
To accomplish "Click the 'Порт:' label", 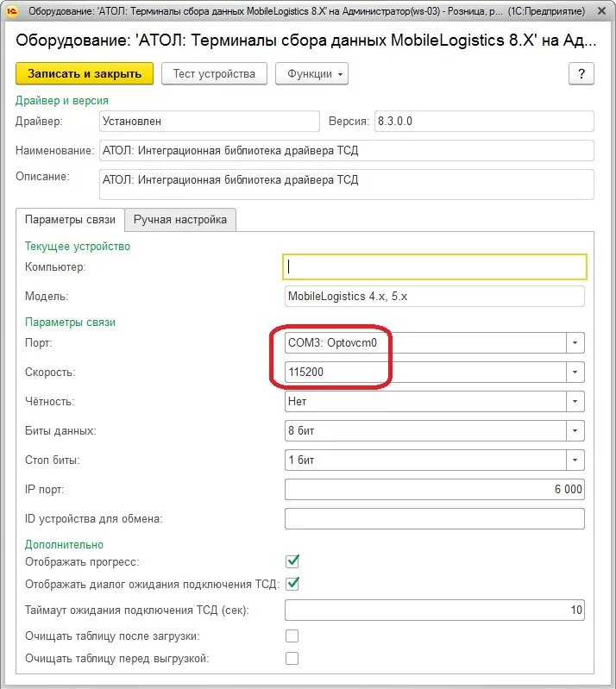I will tap(38, 342).
